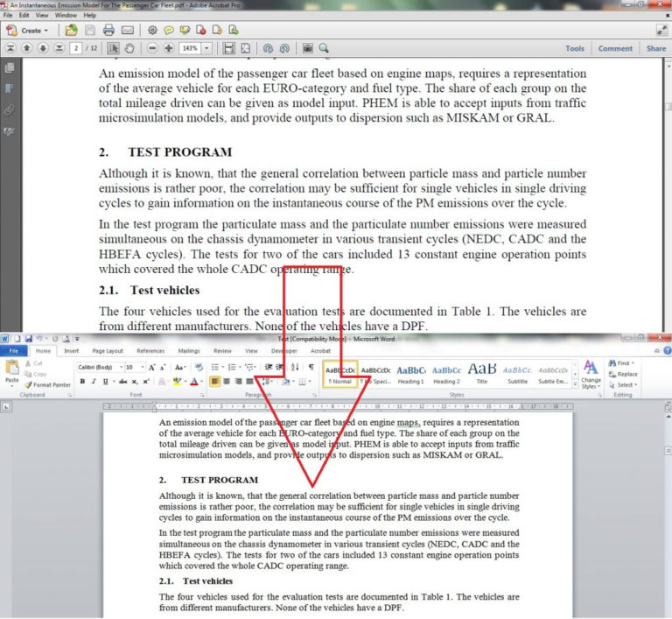Click Text Highlight Color button in Word
The height and width of the screenshot is (619, 672).
[177, 382]
